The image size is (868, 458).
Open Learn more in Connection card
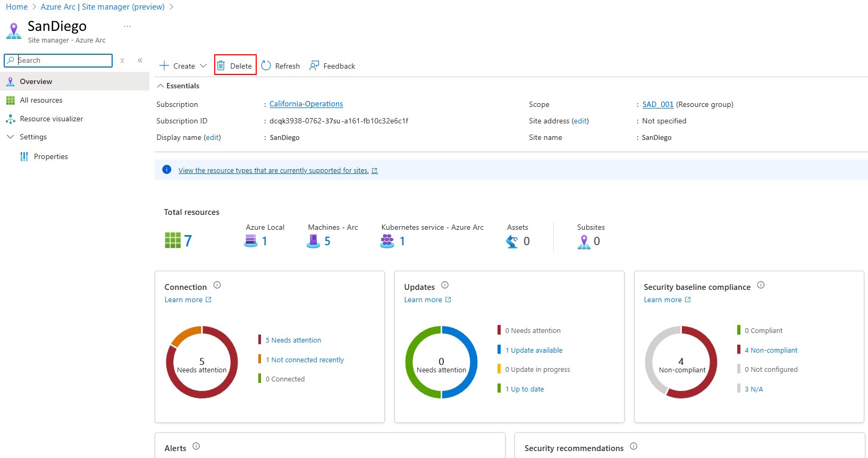coord(188,299)
